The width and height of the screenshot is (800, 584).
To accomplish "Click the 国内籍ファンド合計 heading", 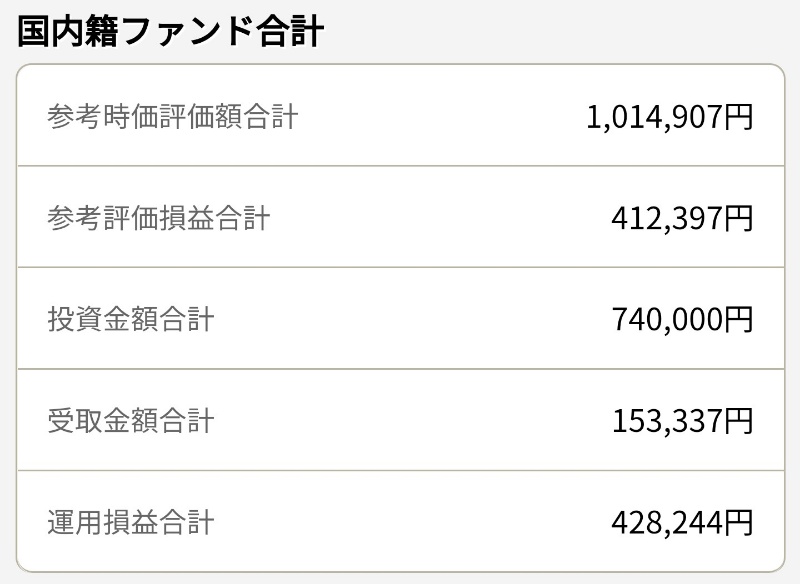I will click(170, 32).
